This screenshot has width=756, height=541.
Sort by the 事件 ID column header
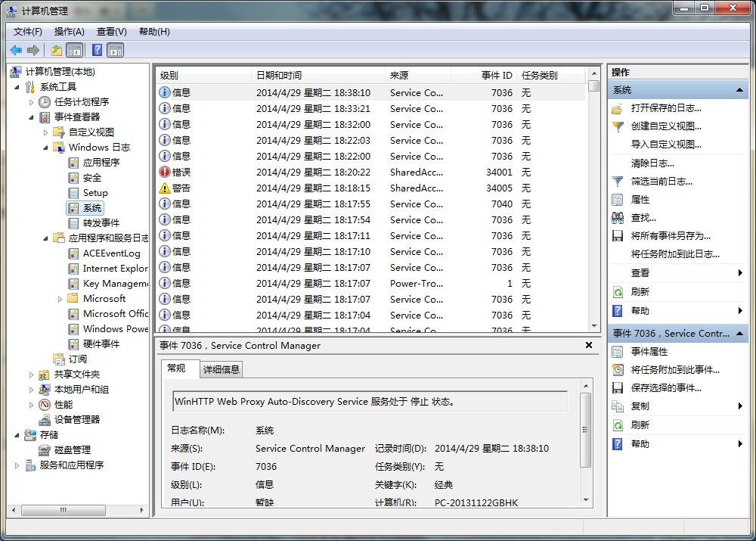[484, 76]
